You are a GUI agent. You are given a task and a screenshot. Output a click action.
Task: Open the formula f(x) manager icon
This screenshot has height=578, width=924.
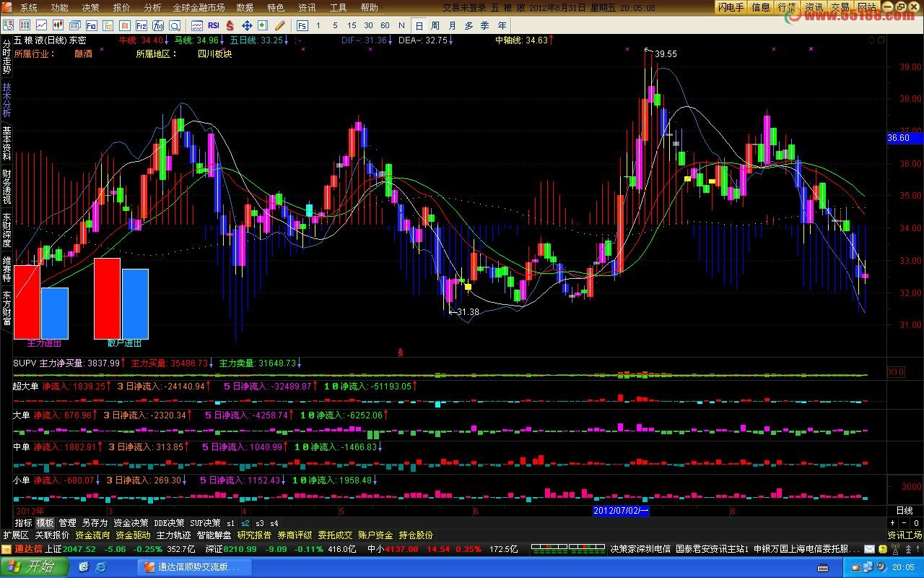click(158, 25)
